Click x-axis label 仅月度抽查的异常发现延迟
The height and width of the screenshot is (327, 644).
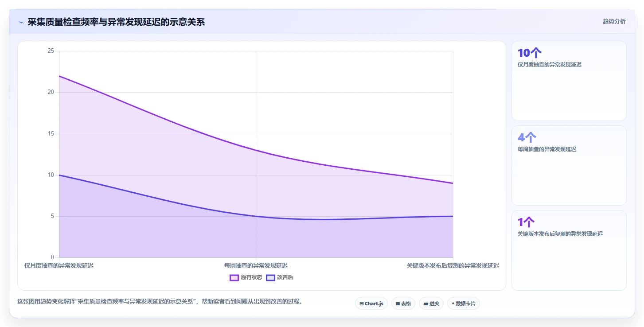point(59,265)
